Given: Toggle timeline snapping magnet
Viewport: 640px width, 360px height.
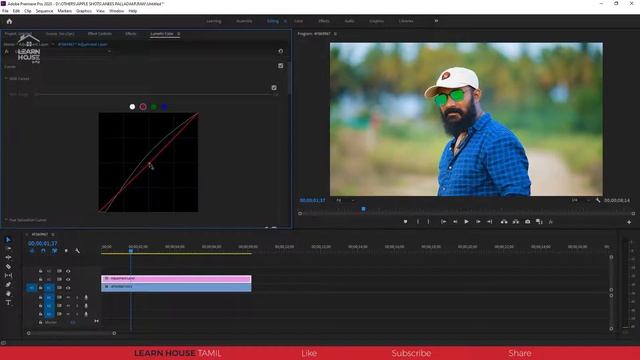Looking at the screenshot, I should [43, 251].
